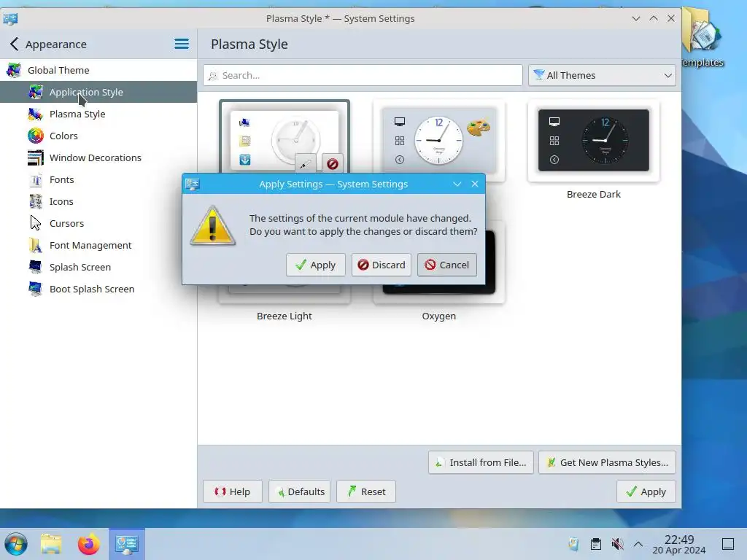Open Font Management

tap(98, 245)
